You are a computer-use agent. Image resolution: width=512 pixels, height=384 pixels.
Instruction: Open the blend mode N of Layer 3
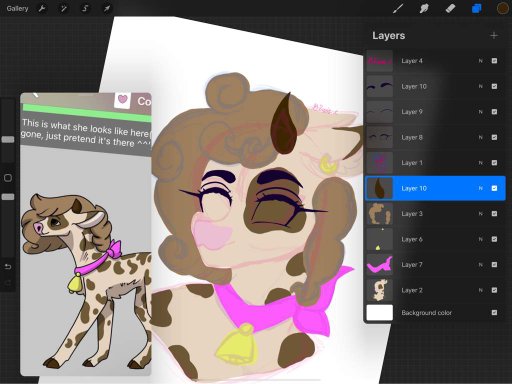[x=480, y=214]
